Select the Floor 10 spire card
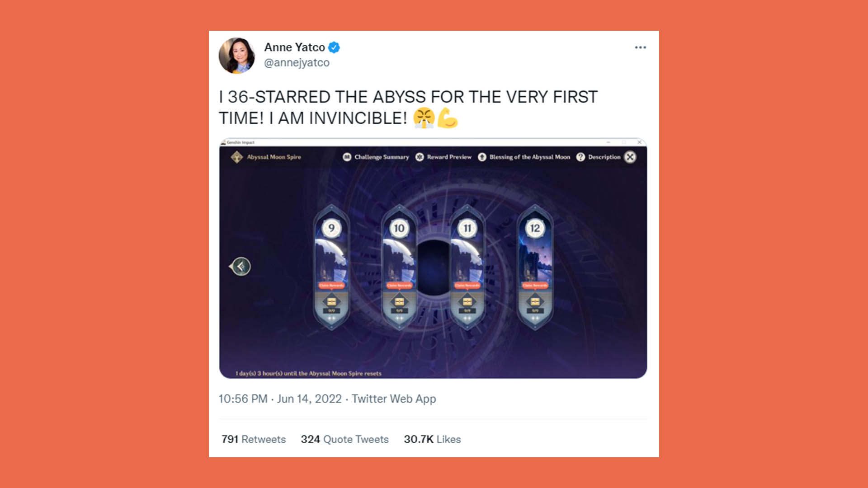 point(399,267)
